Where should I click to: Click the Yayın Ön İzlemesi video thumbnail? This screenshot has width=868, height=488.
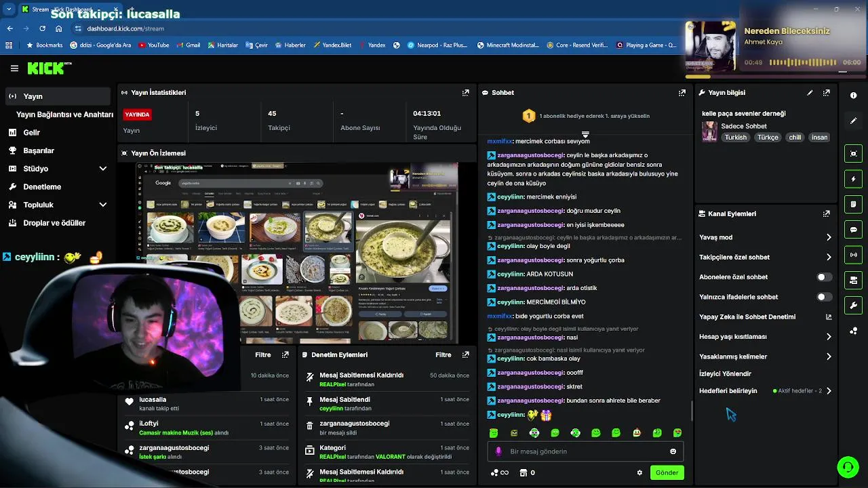(x=297, y=253)
